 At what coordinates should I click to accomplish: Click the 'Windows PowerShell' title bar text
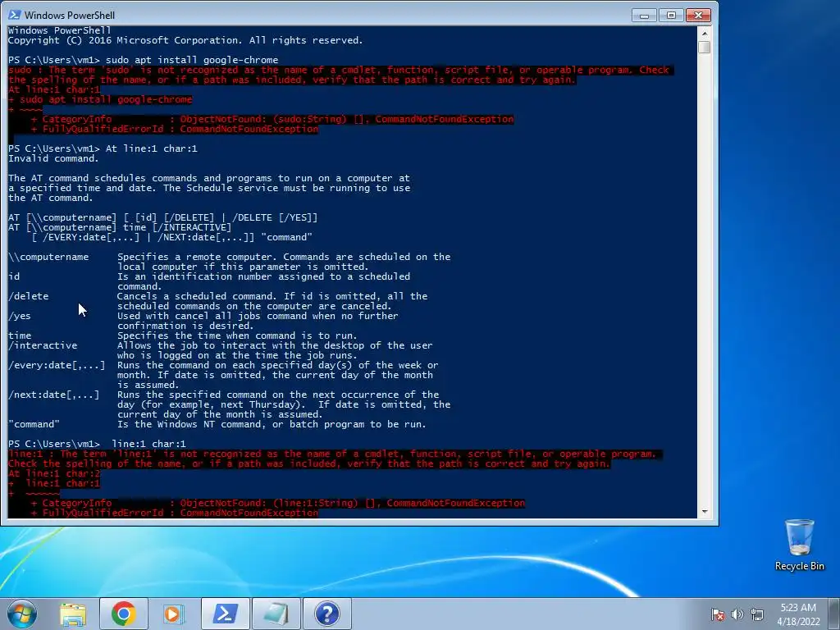pos(70,15)
